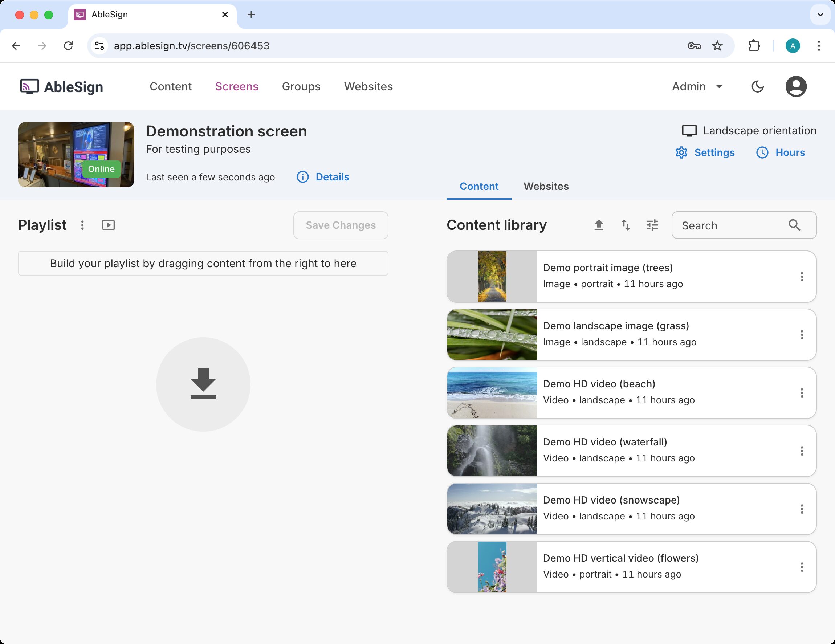Switch to the Websites tab
This screenshot has width=835, height=644.
coord(546,186)
